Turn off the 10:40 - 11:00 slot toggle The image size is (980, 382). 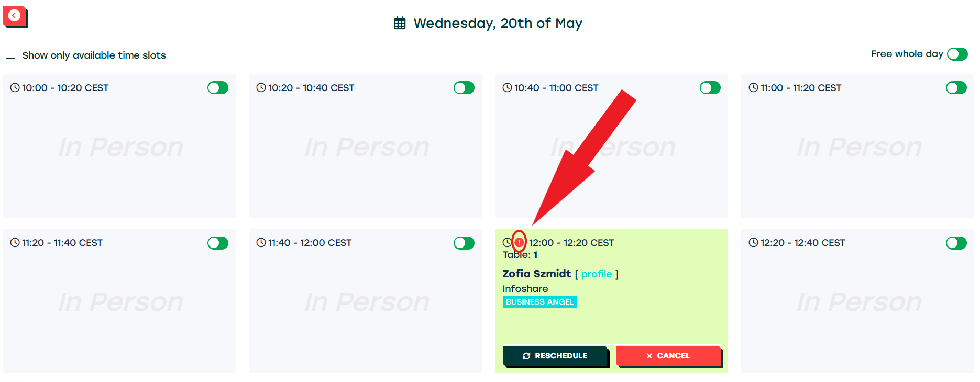(710, 88)
